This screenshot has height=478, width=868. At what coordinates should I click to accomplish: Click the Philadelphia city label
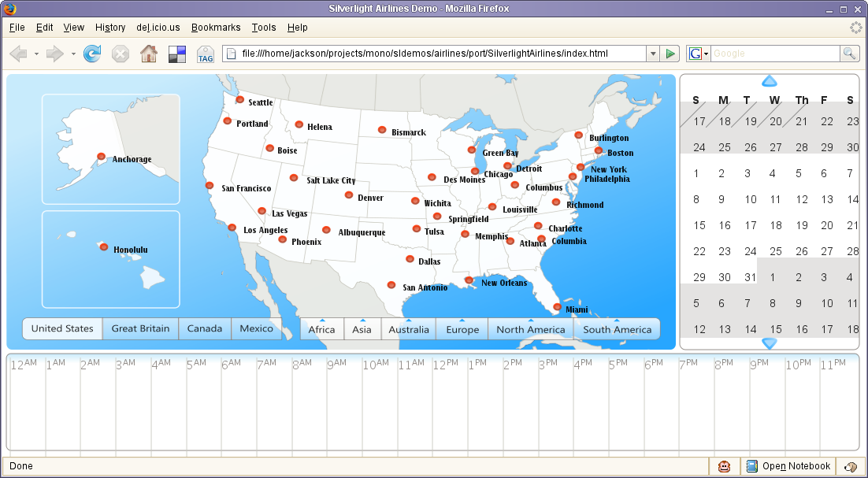pos(607,179)
